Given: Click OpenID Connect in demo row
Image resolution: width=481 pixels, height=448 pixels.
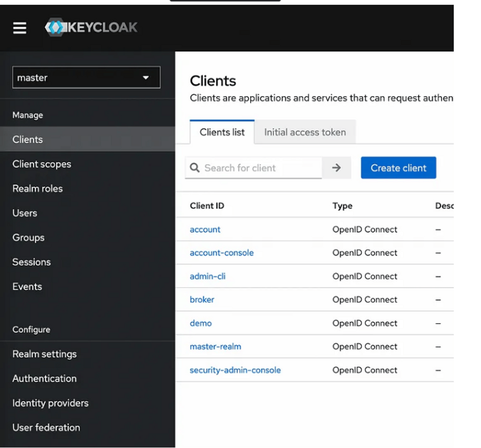Looking at the screenshot, I should (365, 323).
